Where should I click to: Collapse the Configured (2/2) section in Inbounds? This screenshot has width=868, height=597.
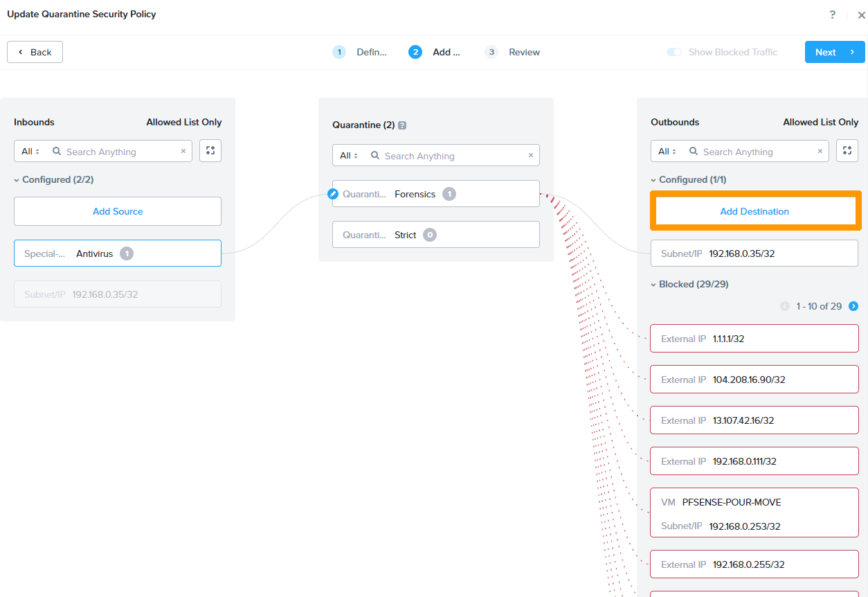(16, 179)
